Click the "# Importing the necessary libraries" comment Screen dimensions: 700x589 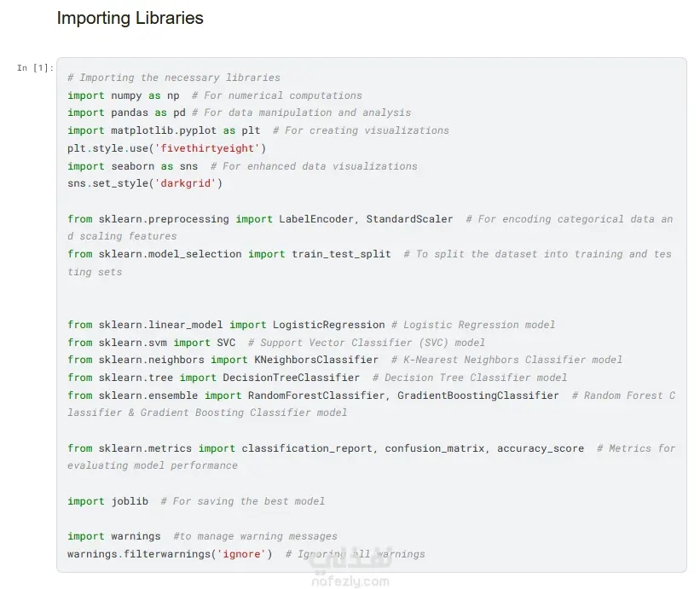coord(174,78)
